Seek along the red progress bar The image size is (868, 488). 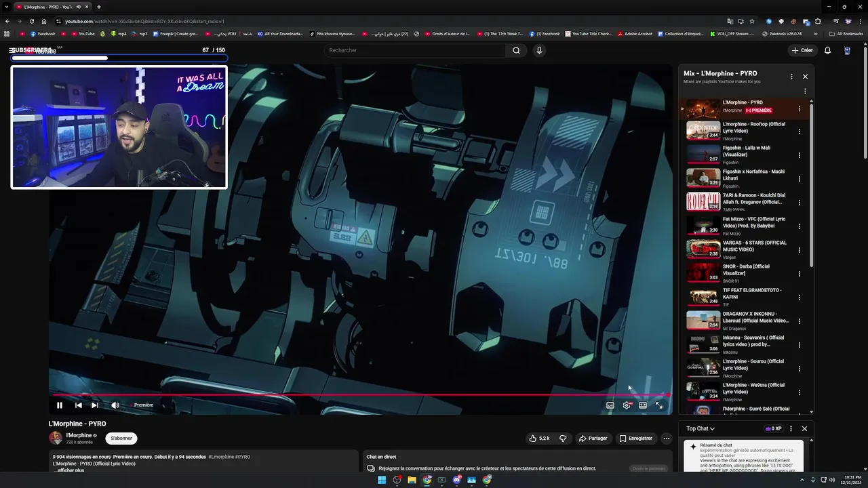click(360, 394)
